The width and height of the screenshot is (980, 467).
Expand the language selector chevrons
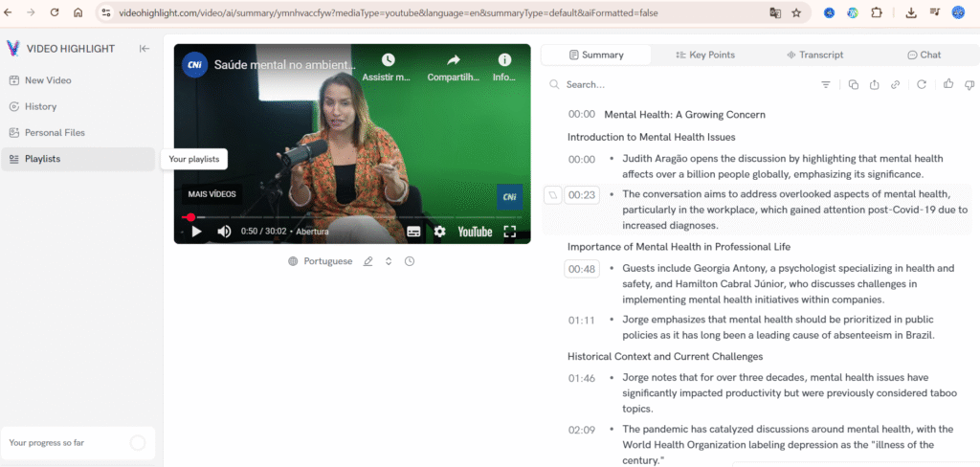tap(389, 261)
